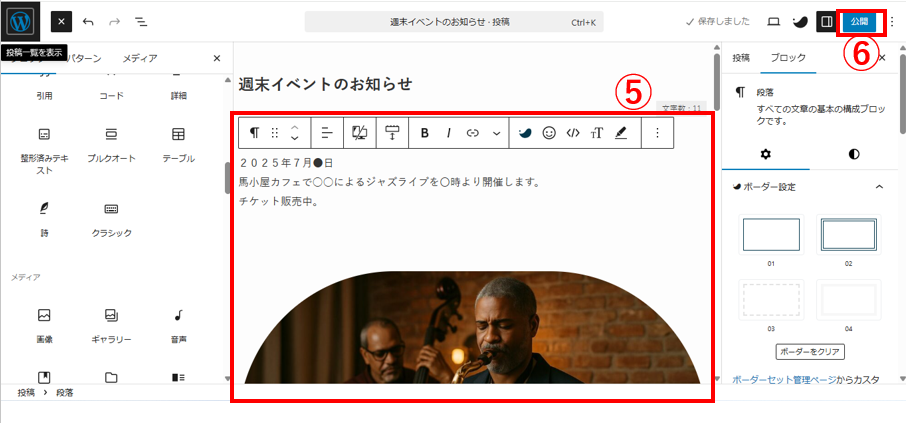Open the command palette via the post title bar

pyautogui.click(x=454, y=22)
